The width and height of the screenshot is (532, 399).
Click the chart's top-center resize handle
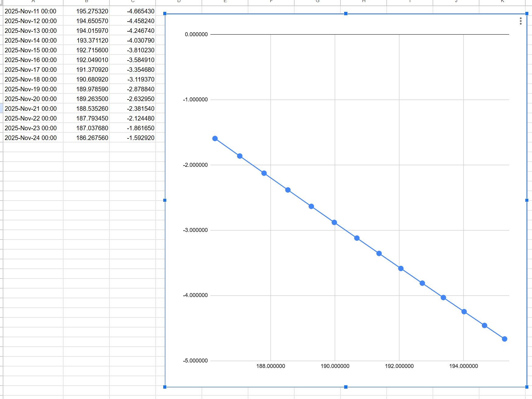coord(346,14)
